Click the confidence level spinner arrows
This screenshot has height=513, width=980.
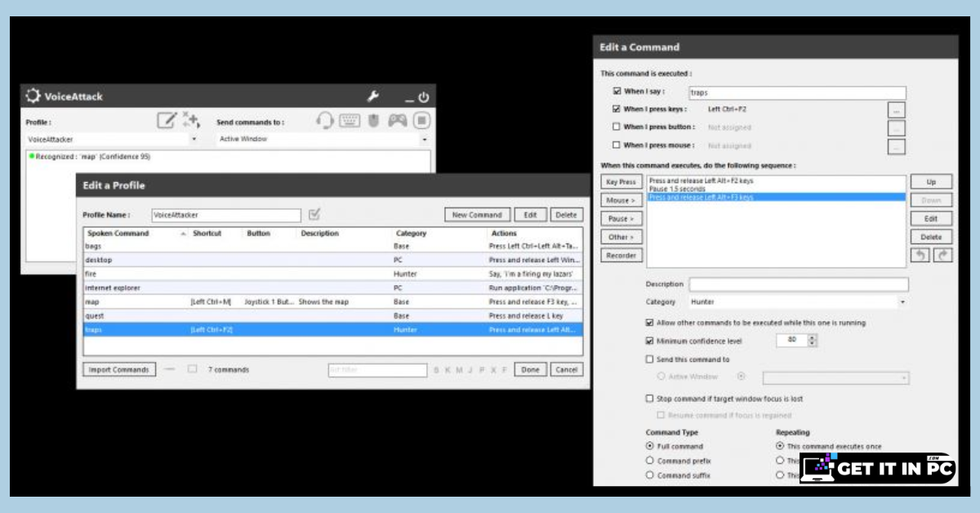pyautogui.click(x=812, y=341)
